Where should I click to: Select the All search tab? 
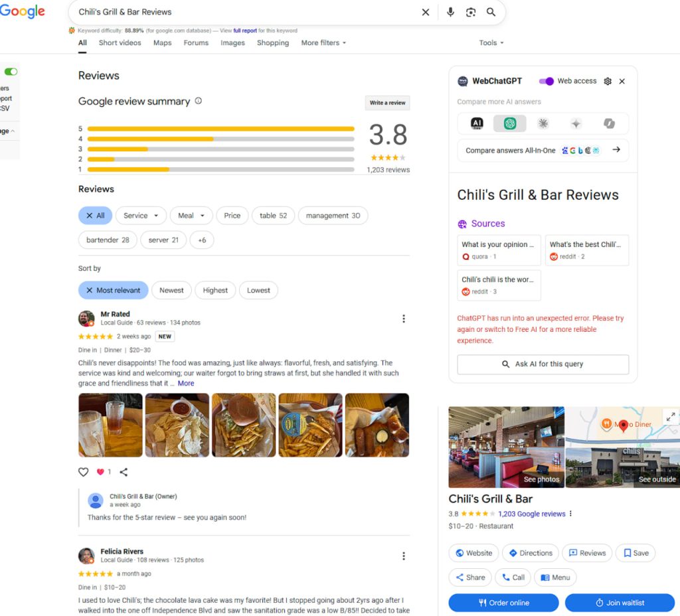tap(82, 42)
